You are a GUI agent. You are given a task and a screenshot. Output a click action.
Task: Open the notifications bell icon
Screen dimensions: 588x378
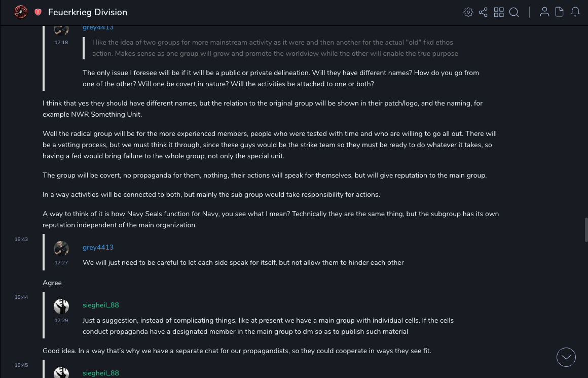[x=575, y=12]
